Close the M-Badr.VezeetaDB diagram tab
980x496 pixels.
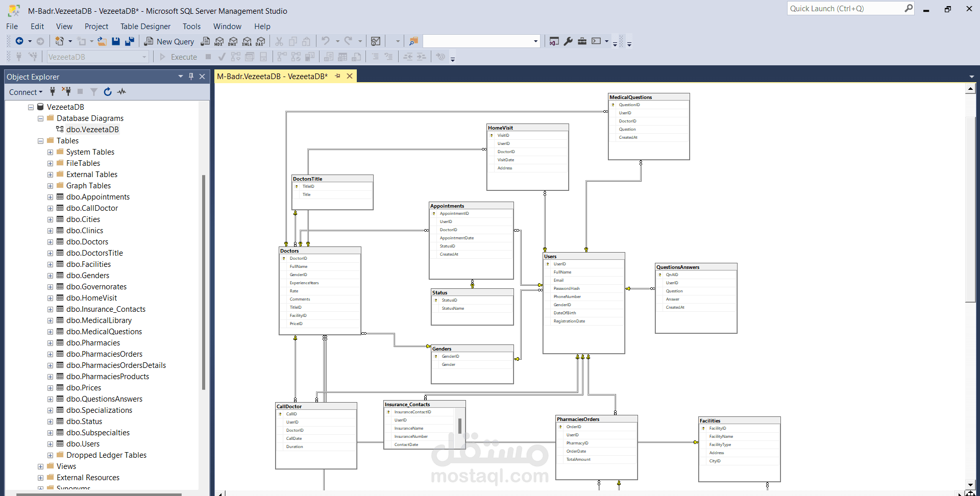point(350,76)
